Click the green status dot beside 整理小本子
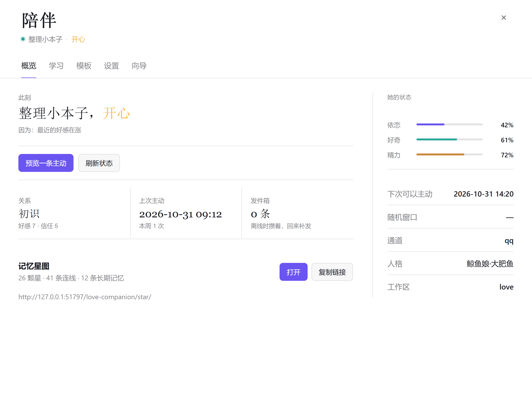 pyautogui.click(x=23, y=39)
